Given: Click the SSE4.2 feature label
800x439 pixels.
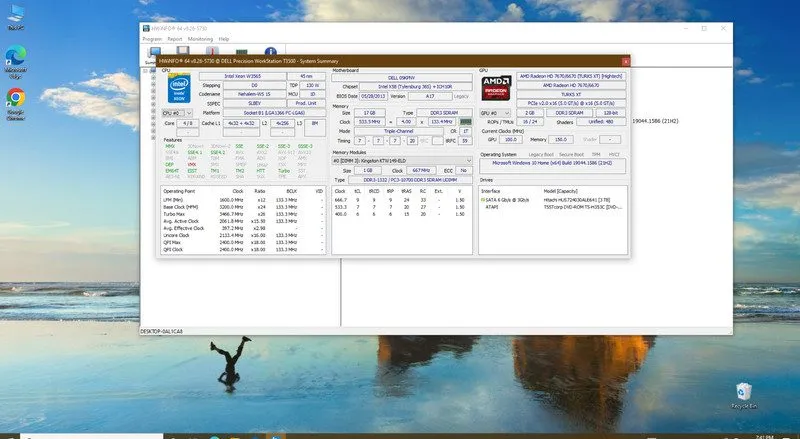Looking at the screenshot, I should [x=218, y=152].
